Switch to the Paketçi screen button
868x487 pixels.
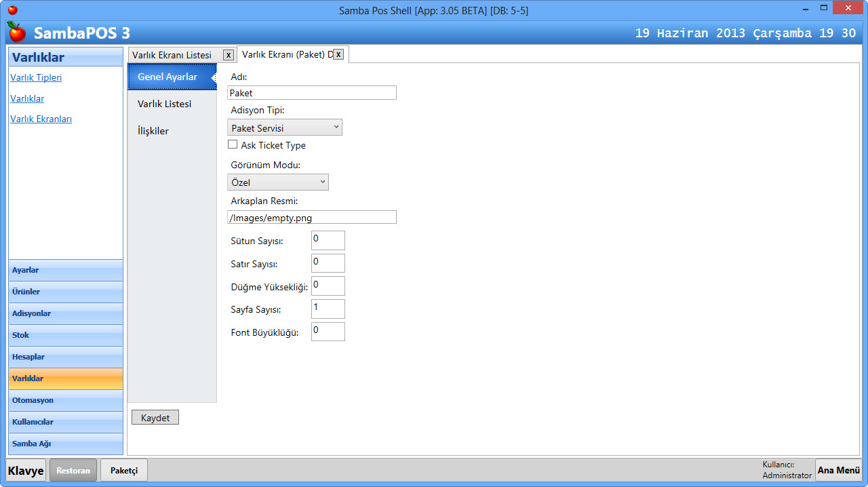pyautogui.click(x=124, y=470)
